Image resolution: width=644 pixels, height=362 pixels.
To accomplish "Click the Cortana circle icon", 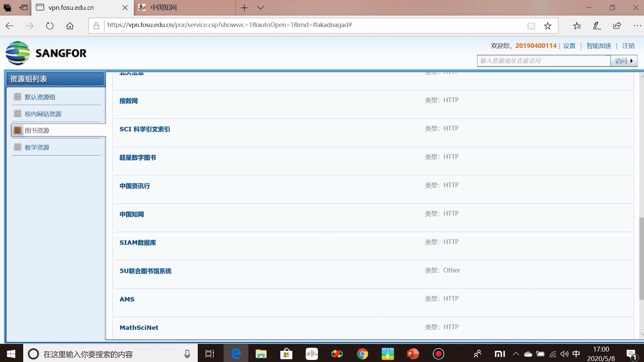I will (33, 354).
